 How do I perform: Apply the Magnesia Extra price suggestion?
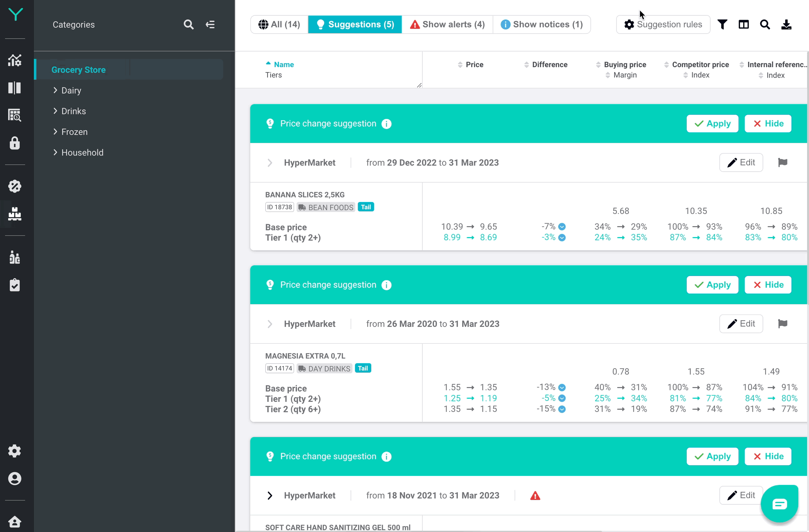click(713, 285)
